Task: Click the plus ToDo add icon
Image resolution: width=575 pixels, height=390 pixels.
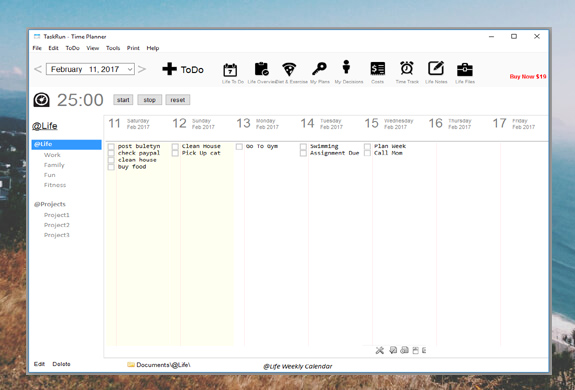Action: [x=169, y=69]
